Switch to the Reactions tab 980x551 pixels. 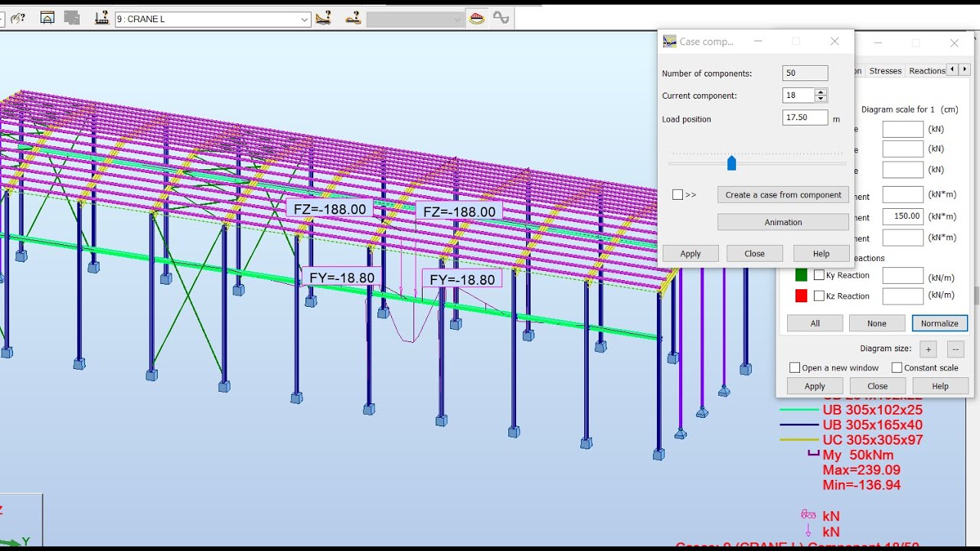click(926, 70)
